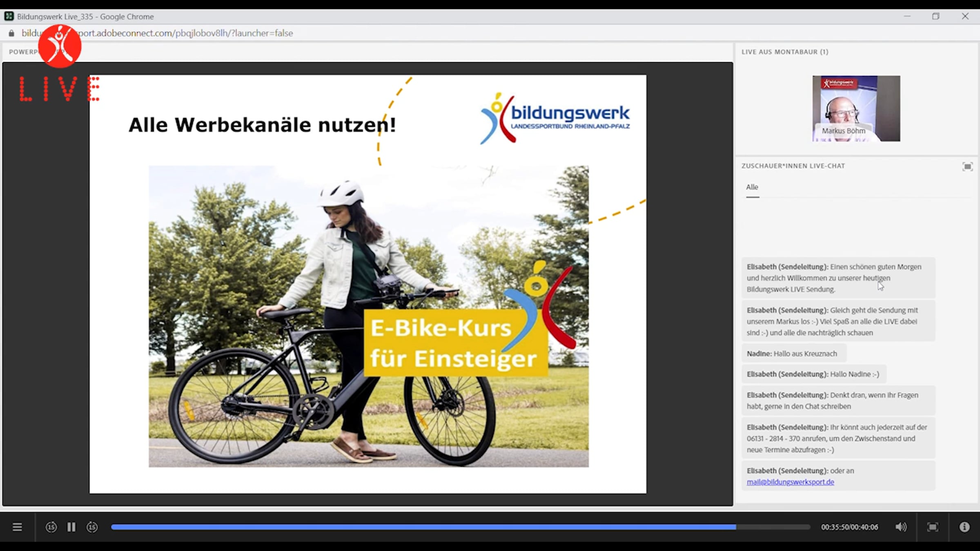Image resolution: width=980 pixels, height=551 pixels.
Task: Click the Markus Böhm webcam thumbnail
Action: [856, 109]
